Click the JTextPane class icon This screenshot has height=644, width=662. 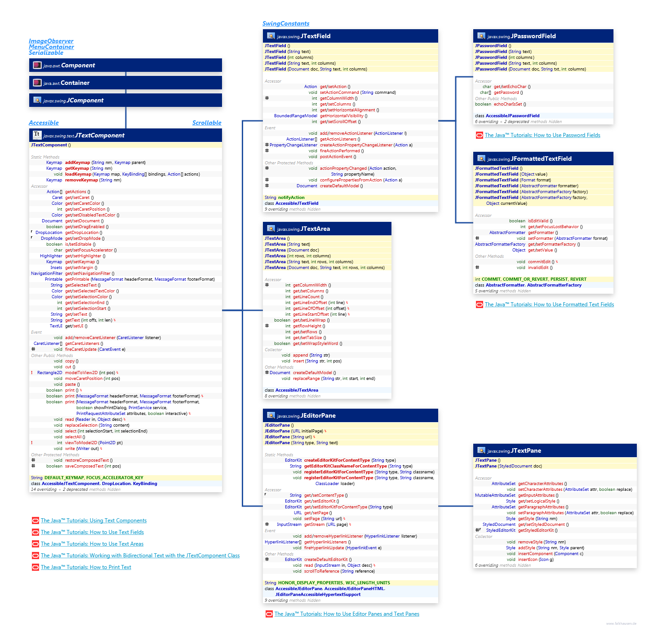click(x=481, y=450)
